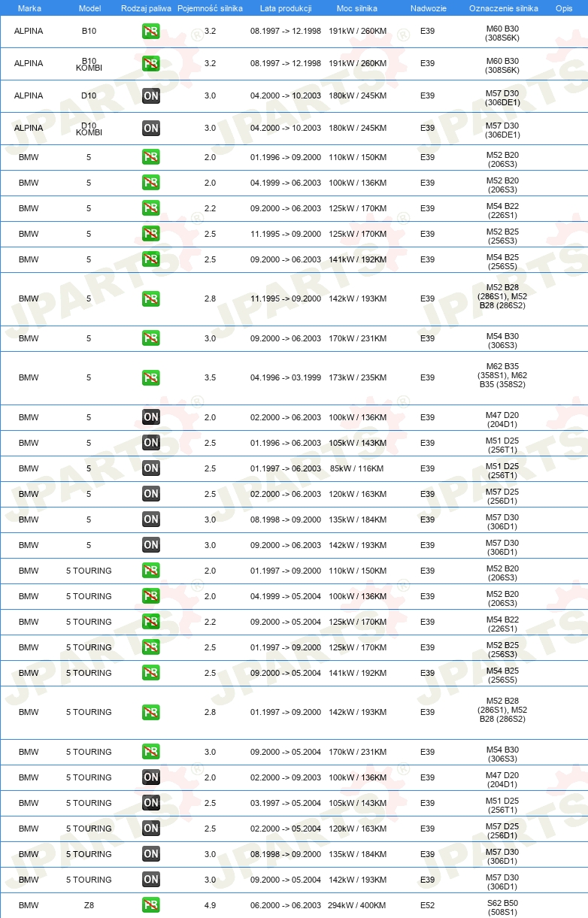Click the 294kW / 400KM power value
This screenshot has width=588, height=918.
(356, 905)
